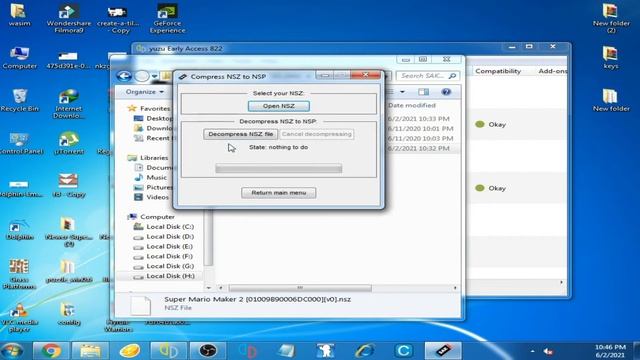The image size is (640, 360).
Task: Select Computer in navigation pane
Action: [157, 217]
